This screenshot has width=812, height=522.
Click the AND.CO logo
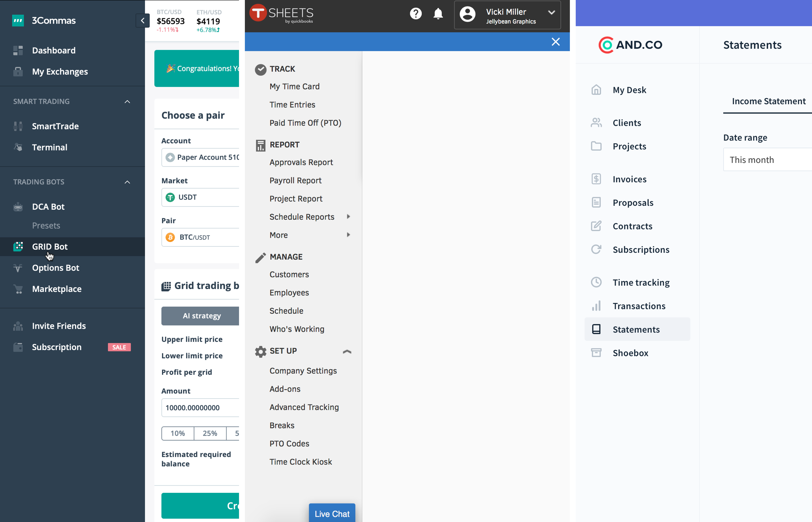pyautogui.click(x=630, y=45)
